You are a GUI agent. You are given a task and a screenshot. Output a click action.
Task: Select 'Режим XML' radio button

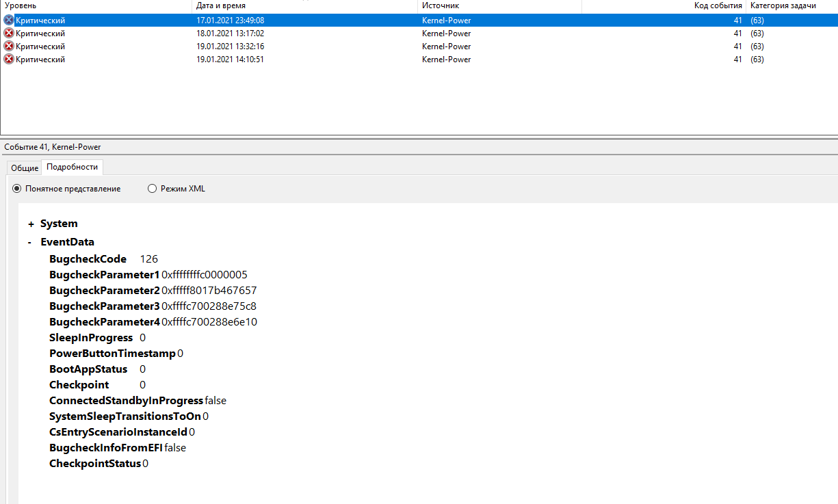pyautogui.click(x=153, y=189)
